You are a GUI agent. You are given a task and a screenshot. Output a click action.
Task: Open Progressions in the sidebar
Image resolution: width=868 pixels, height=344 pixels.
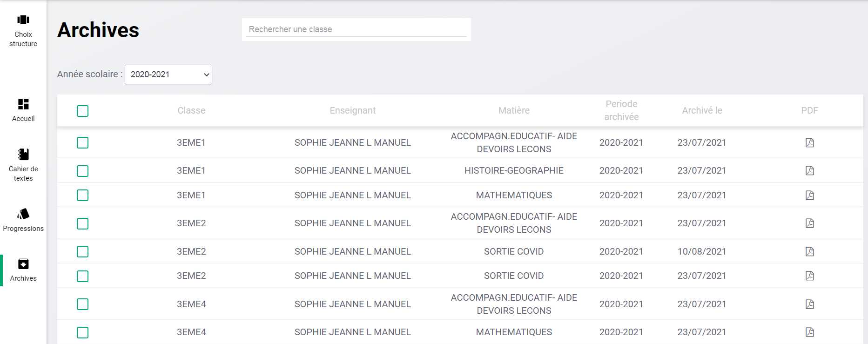pyautogui.click(x=23, y=220)
